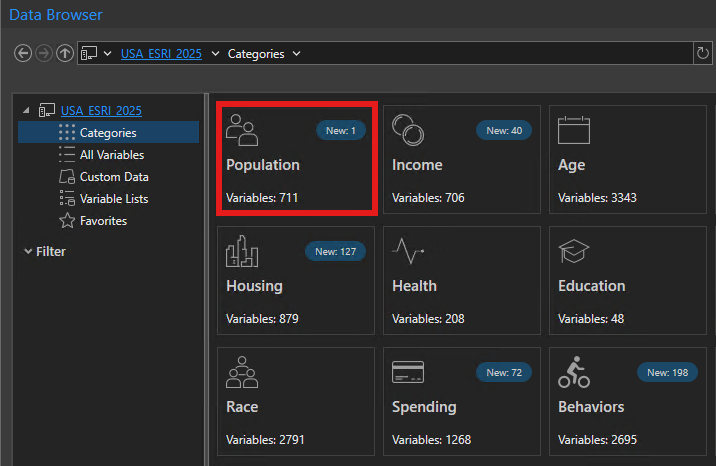This screenshot has width=716, height=466.
Task: Open the Race category card
Action: (x=296, y=401)
